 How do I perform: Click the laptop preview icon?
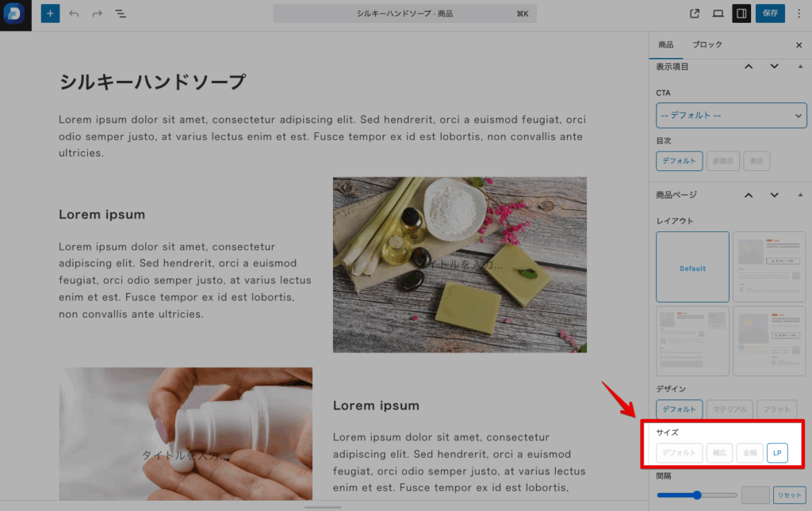point(718,13)
